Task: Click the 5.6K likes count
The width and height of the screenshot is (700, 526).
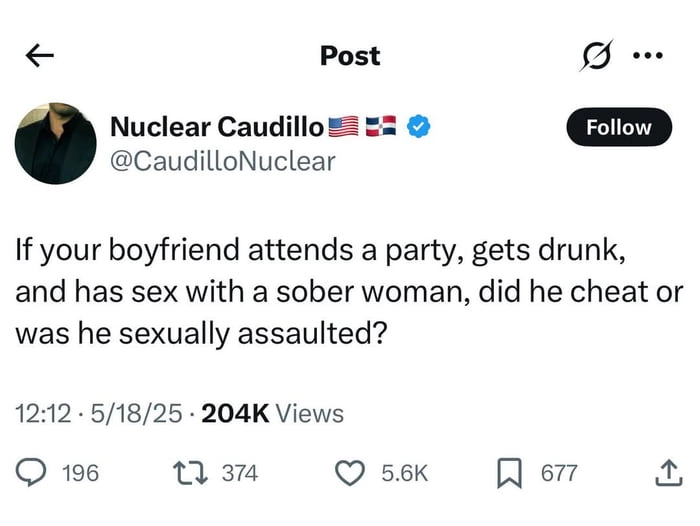Action: pos(405,472)
